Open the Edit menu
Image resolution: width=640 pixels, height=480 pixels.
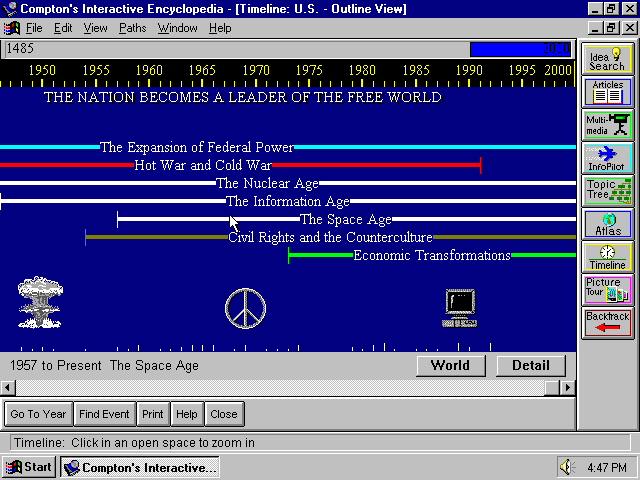coord(63,28)
